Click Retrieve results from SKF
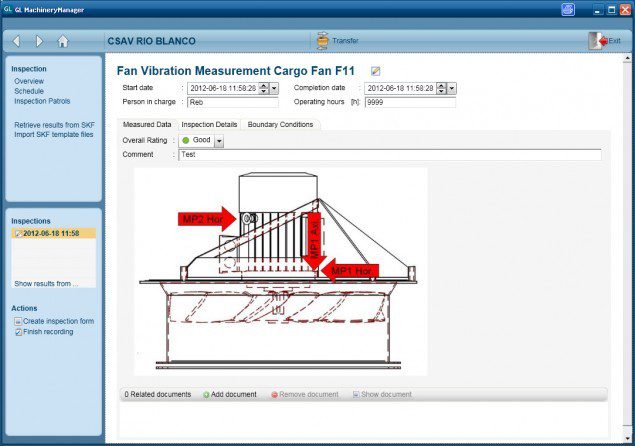Viewport: 635px width, 446px height. [x=54, y=125]
